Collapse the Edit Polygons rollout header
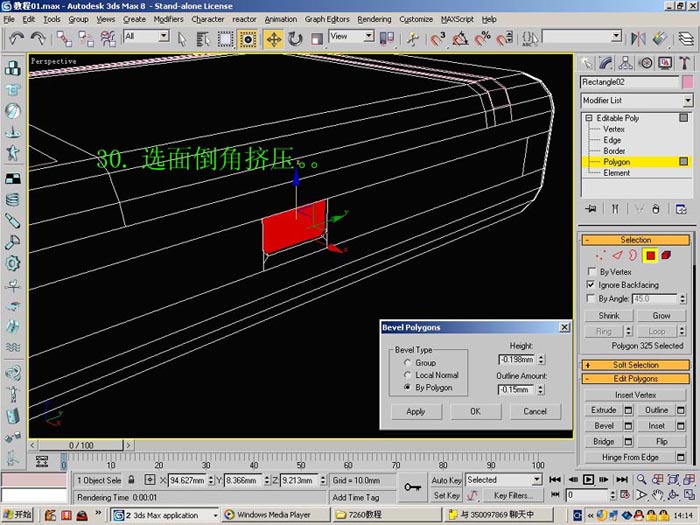700x525 pixels. (636, 379)
